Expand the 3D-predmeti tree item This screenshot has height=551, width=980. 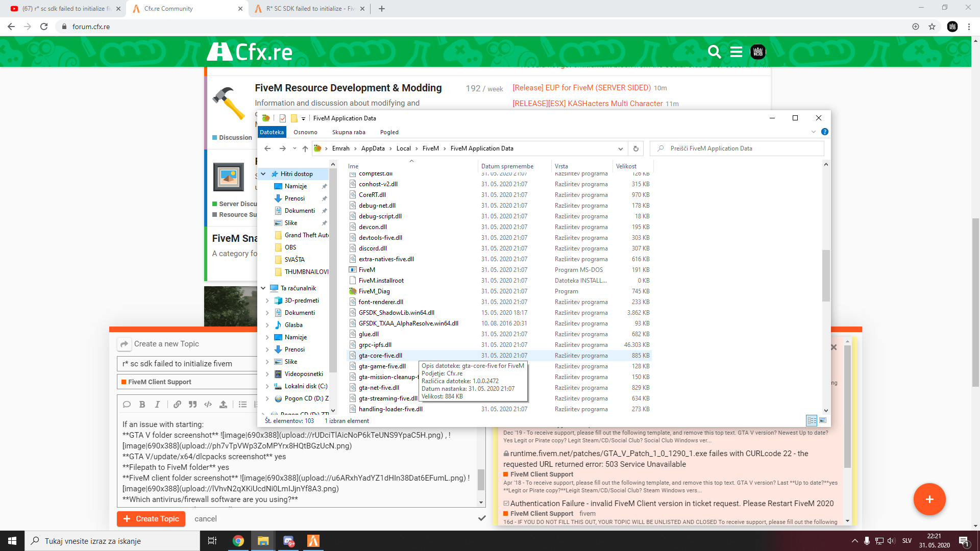pos(267,300)
